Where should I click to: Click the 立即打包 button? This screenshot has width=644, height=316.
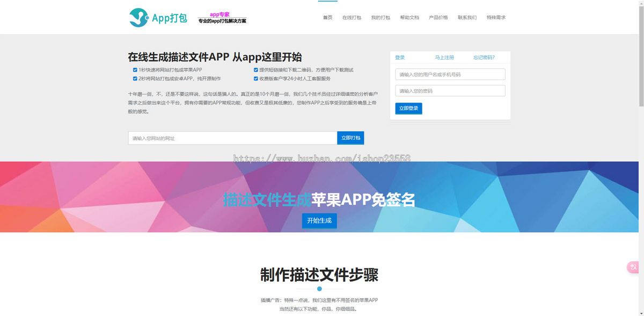(x=350, y=138)
